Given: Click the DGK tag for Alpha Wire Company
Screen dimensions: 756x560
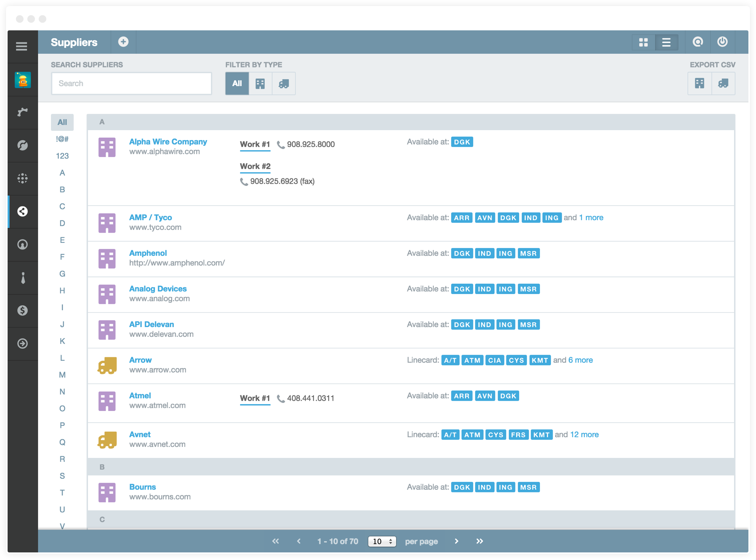Looking at the screenshot, I should pos(462,142).
